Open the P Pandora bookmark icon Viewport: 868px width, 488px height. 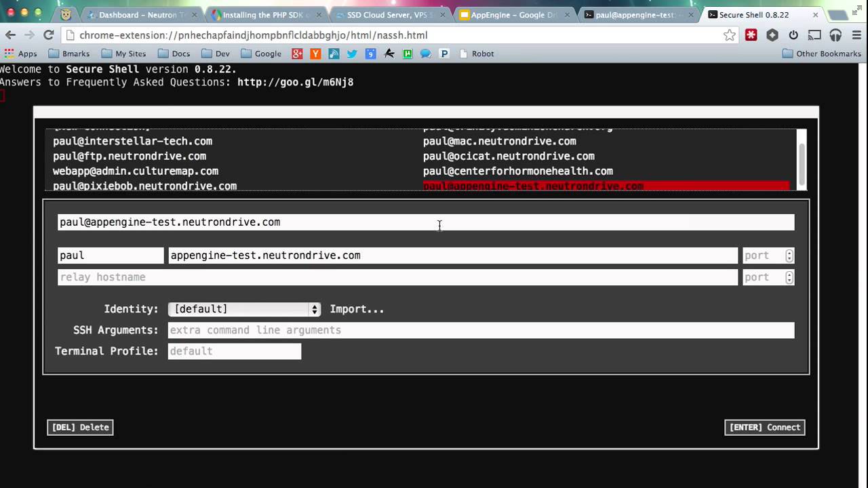coord(444,54)
